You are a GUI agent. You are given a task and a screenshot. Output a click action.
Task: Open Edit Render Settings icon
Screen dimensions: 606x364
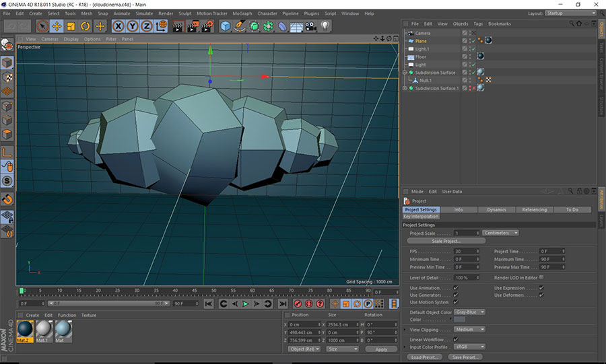[207, 26]
